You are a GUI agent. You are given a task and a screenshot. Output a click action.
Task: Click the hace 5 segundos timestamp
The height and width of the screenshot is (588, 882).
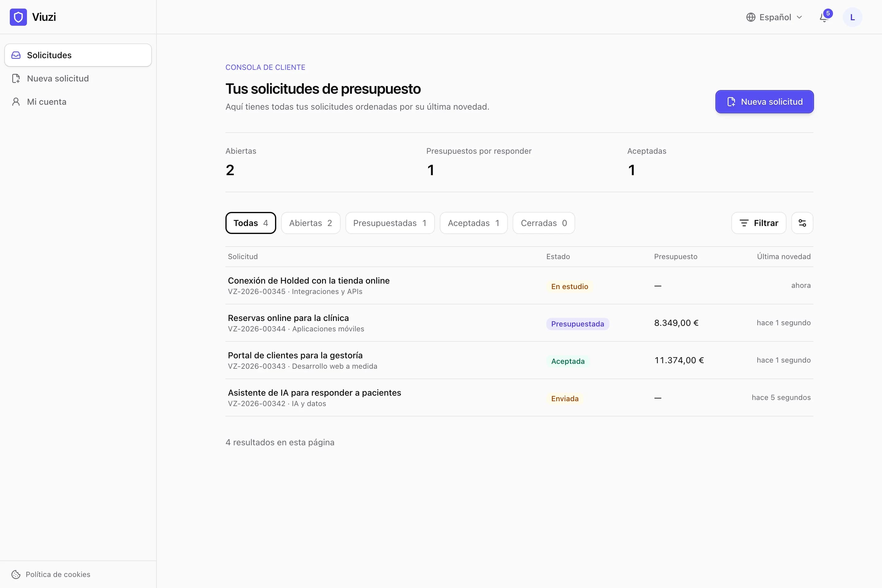[x=781, y=398]
